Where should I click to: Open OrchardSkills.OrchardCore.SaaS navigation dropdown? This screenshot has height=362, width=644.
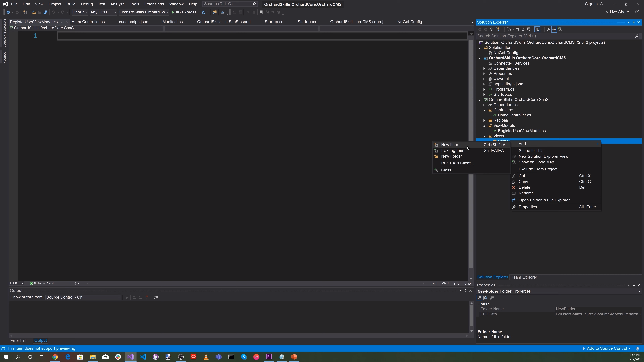pyautogui.click(x=86, y=28)
